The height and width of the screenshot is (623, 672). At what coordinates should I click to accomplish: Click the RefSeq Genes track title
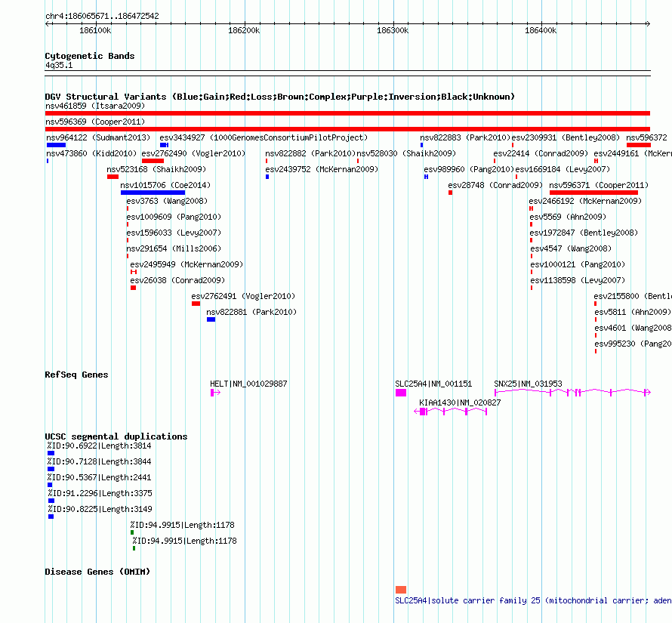76,375
